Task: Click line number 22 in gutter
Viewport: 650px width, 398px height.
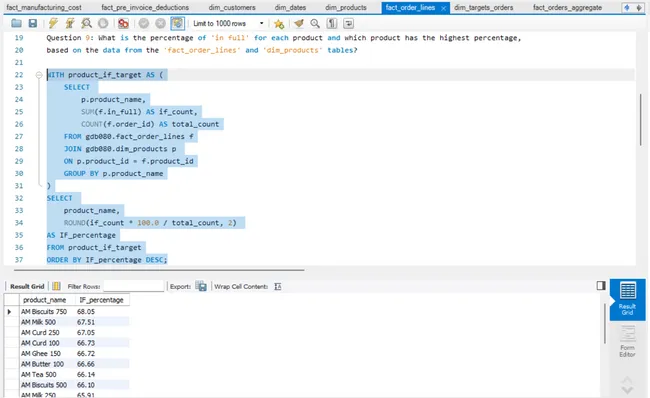Action: click(19, 75)
